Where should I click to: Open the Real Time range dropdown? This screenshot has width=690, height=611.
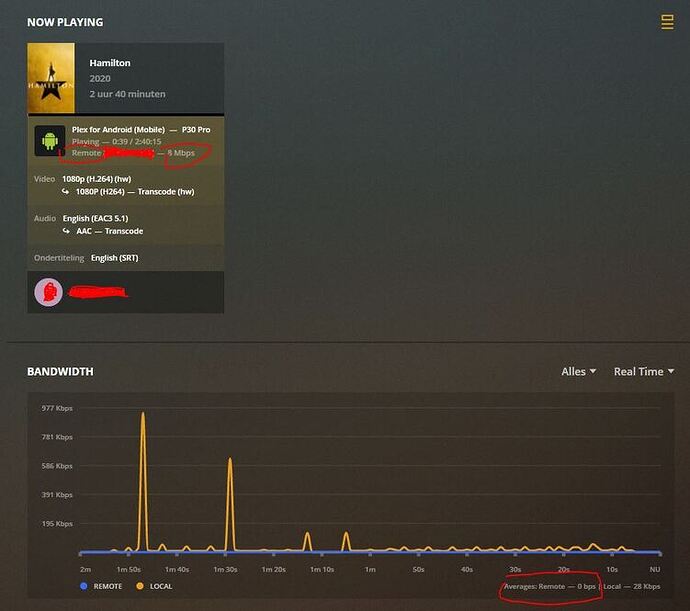644,372
